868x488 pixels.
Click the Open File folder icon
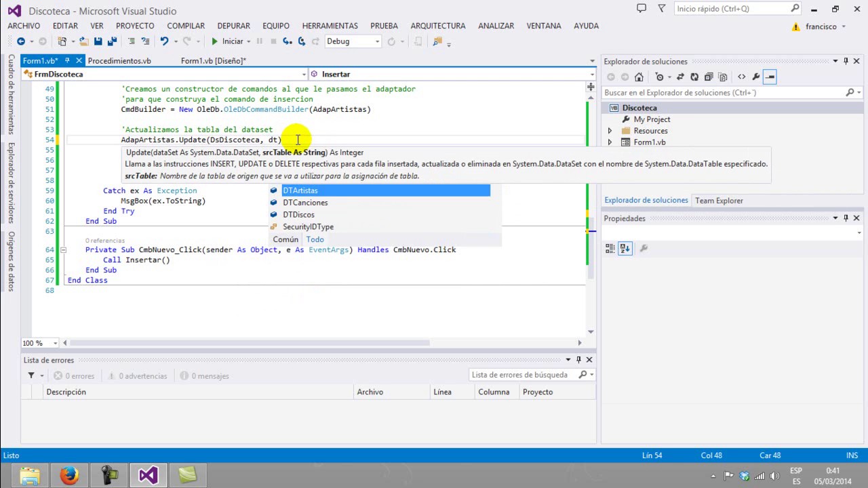pyautogui.click(x=83, y=41)
